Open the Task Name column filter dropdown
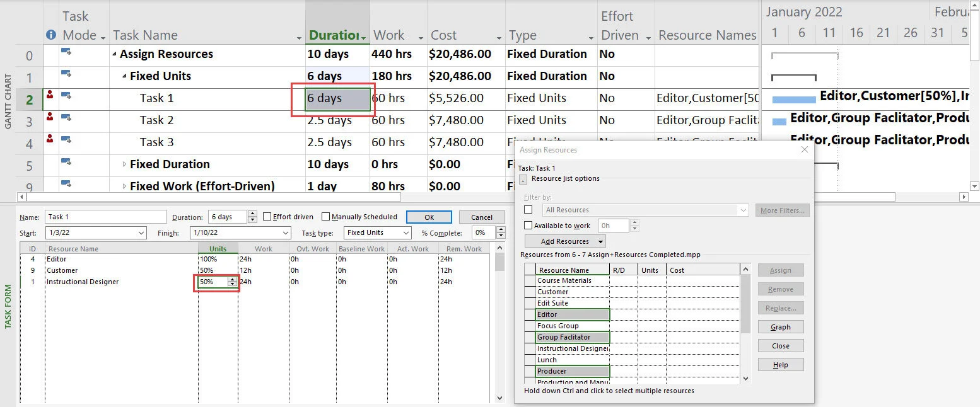Image resolution: width=980 pixels, height=407 pixels. click(300, 37)
